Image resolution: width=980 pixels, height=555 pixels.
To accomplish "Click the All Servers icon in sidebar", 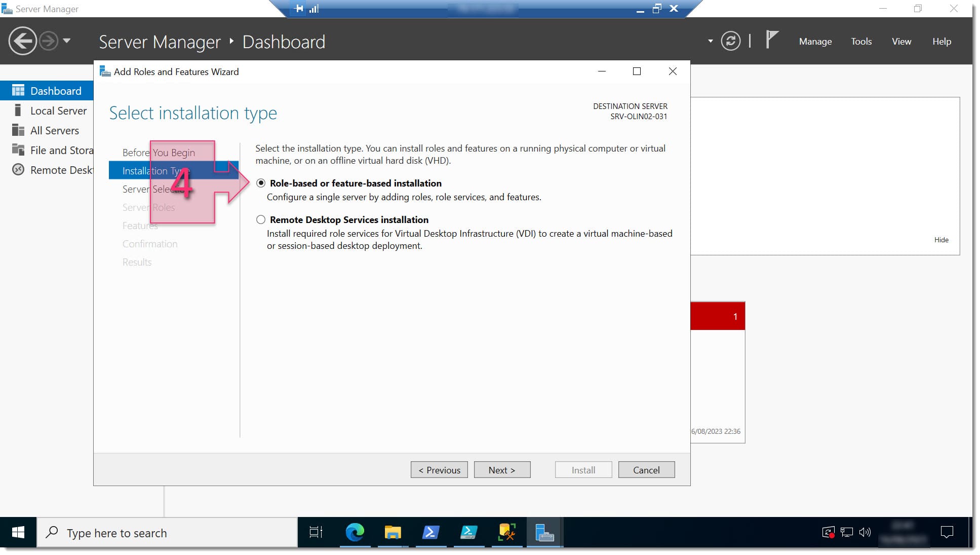I will click(18, 130).
